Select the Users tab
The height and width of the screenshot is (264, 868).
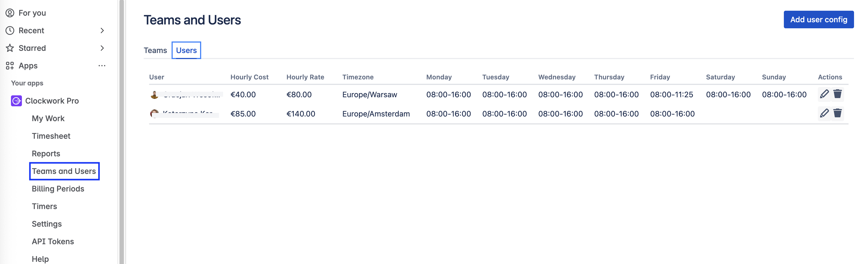pos(186,50)
